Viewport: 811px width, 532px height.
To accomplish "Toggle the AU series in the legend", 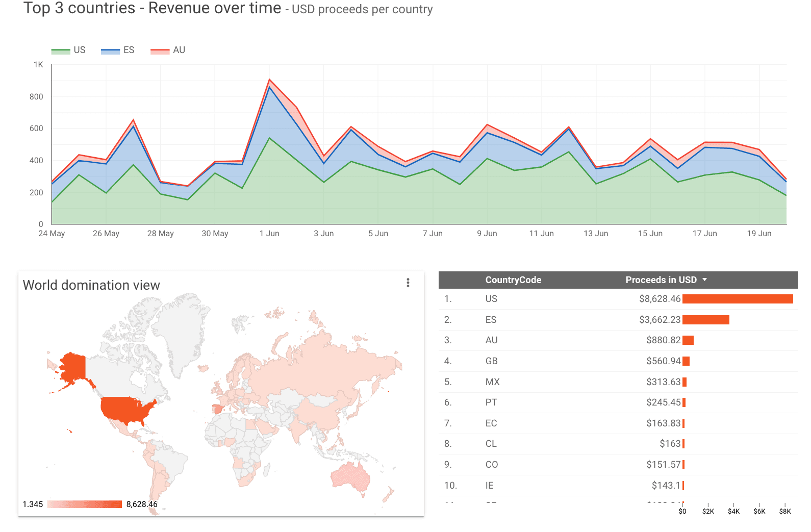I will 168,50.
